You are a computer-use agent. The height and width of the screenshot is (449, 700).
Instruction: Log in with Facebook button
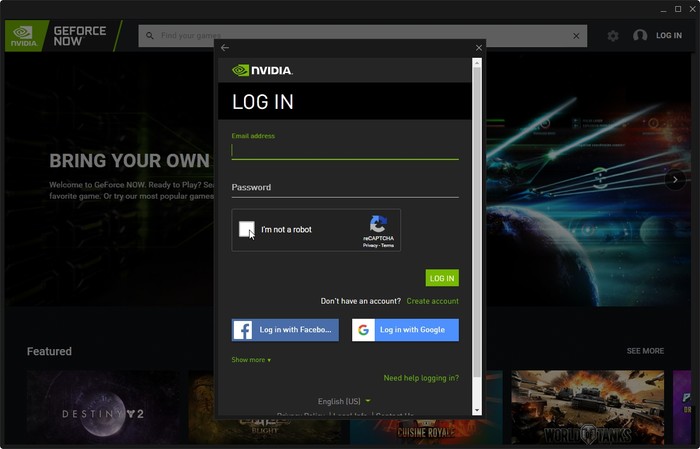click(285, 330)
